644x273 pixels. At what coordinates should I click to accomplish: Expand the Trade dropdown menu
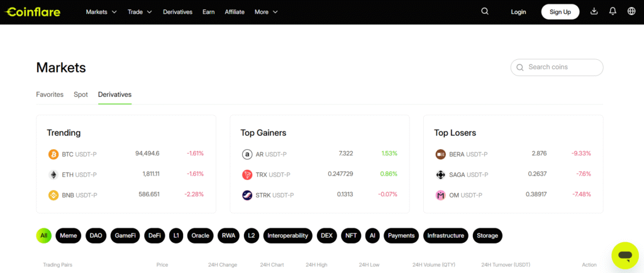pyautogui.click(x=140, y=12)
